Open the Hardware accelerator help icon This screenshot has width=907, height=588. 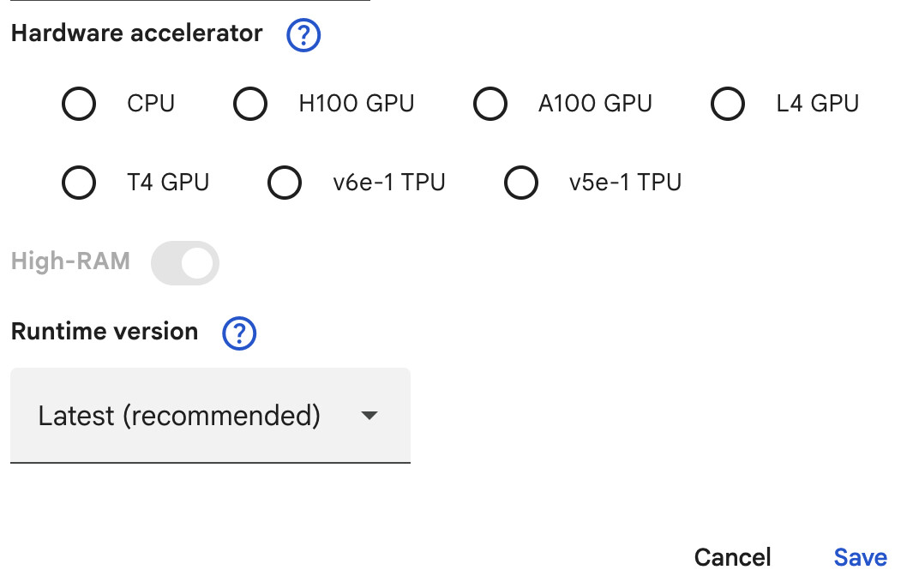[x=303, y=36]
